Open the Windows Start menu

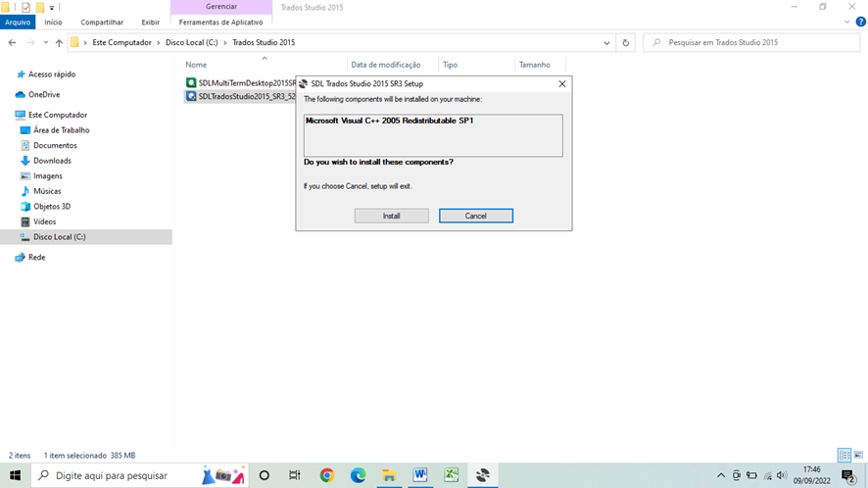click(15, 475)
